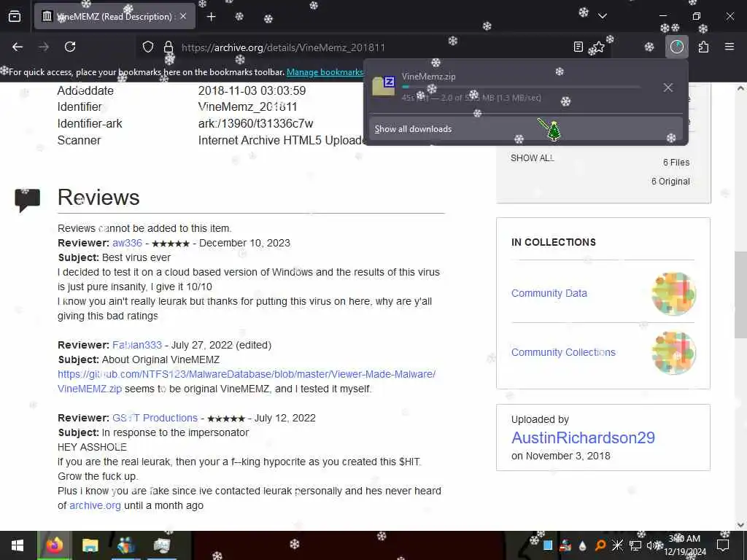Click the Reviews heading

[x=98, y=197]
